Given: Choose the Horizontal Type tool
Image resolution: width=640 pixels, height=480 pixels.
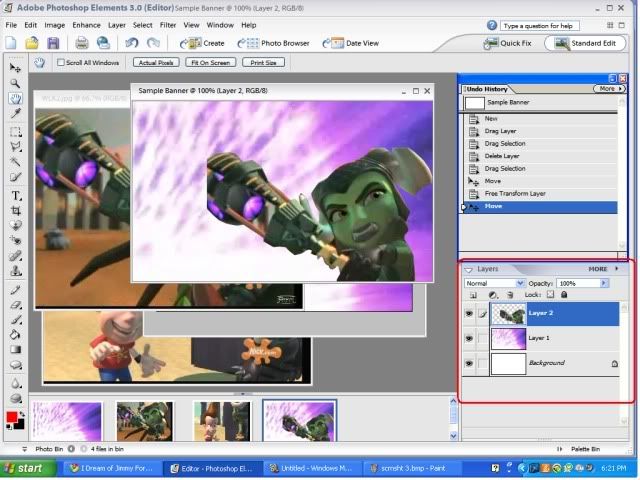Looking at the screenshot, I should [x=16, y=195].
